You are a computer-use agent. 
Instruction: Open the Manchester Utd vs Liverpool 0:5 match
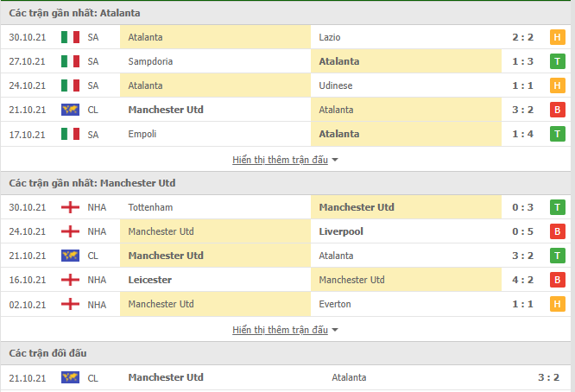tap(286, 231)
